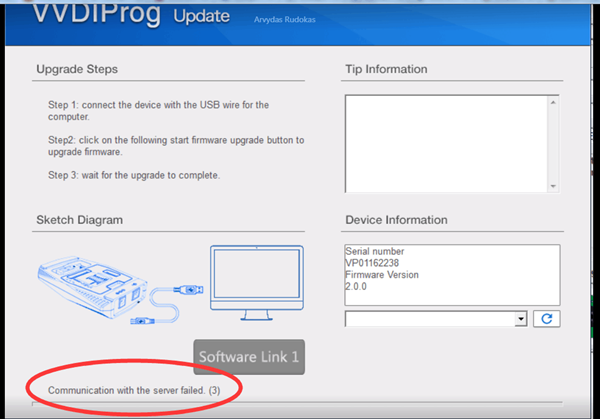Viewport: 600px width, 419px height.
Task: Click the Step 1 connect device instruction
Action: (158, 111)
